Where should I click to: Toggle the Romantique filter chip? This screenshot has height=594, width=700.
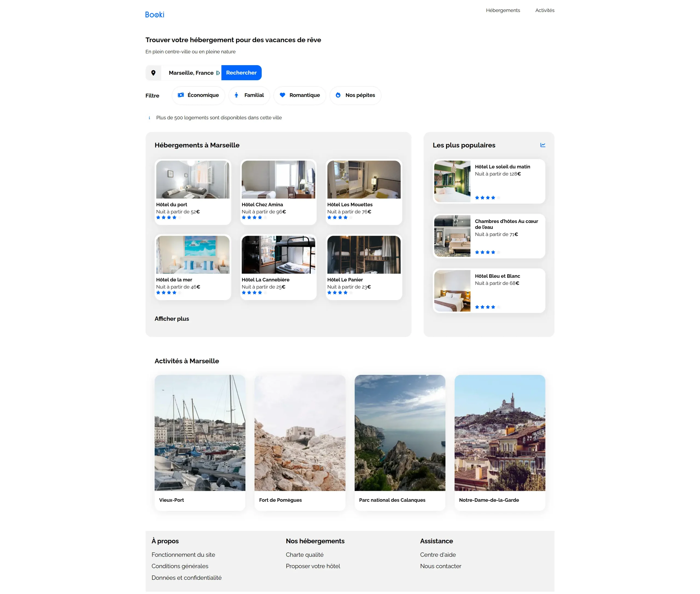[x=299, y=95]
